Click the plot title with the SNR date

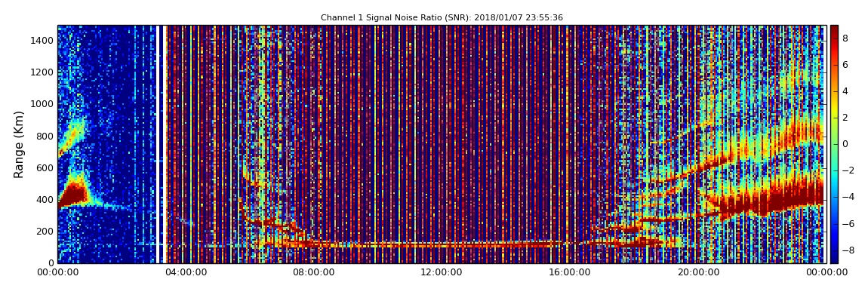pos(442,17)
